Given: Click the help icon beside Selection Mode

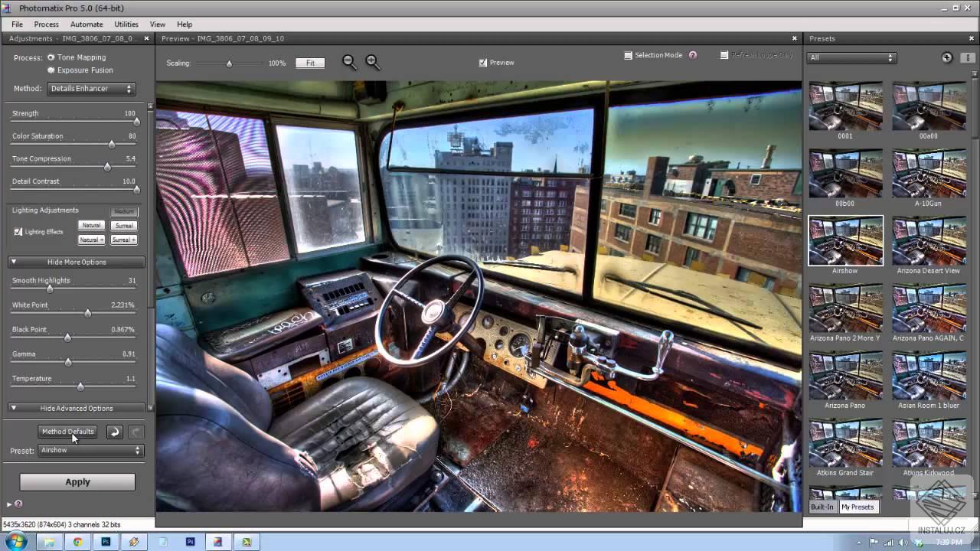Looking at the screenshot, I should (x=693, y=55).
